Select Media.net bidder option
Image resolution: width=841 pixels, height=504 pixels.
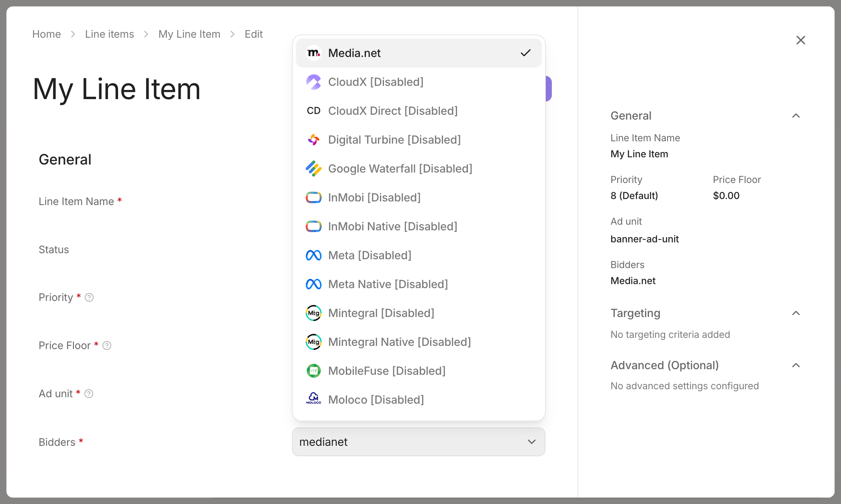coord(419,53)
